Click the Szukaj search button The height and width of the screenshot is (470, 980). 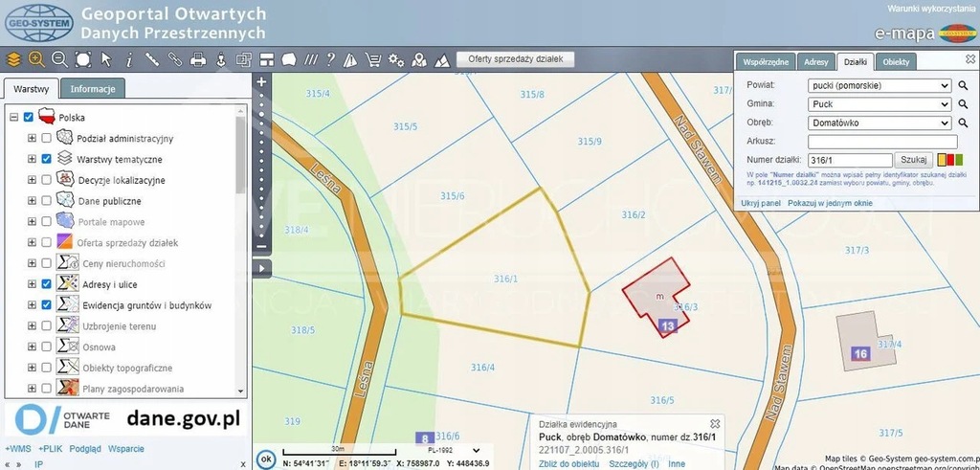[914, 160]
